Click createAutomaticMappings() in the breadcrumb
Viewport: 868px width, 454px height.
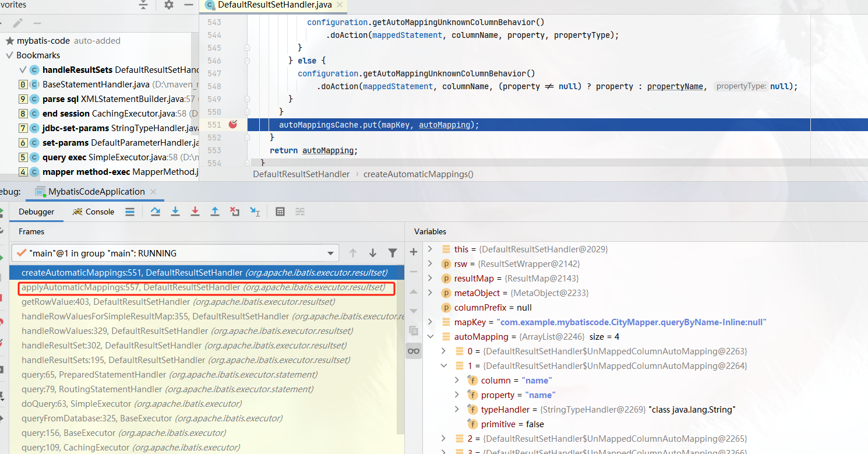(x=418, y=174)
